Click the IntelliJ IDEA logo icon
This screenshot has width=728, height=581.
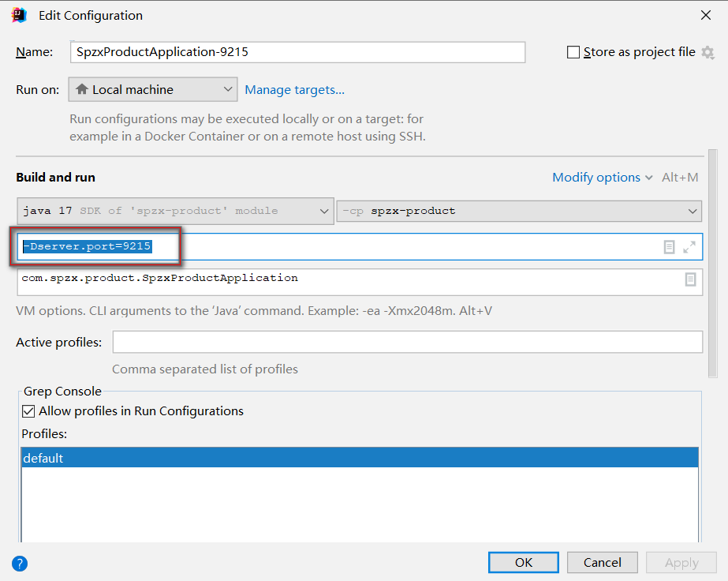(19, 15)
